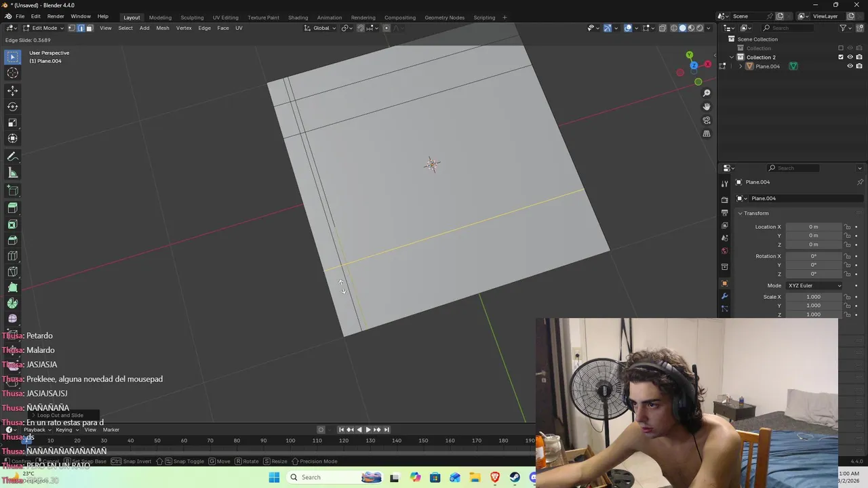Enable edge select mode
The image size is (868, 488).
click(81, 28)
